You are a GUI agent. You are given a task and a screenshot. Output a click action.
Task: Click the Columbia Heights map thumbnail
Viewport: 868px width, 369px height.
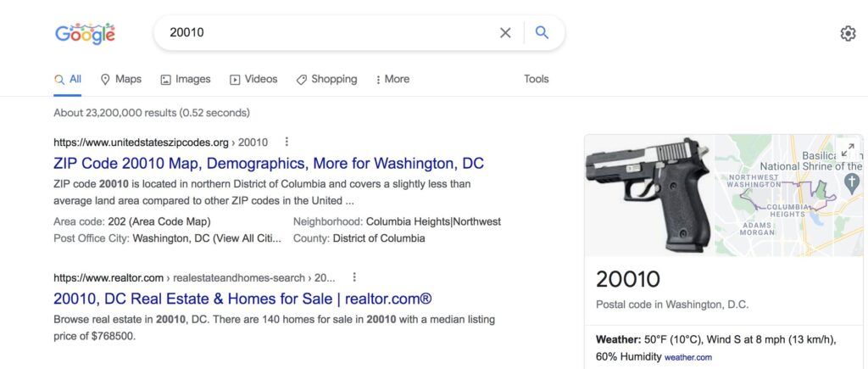tap(788, 195)
